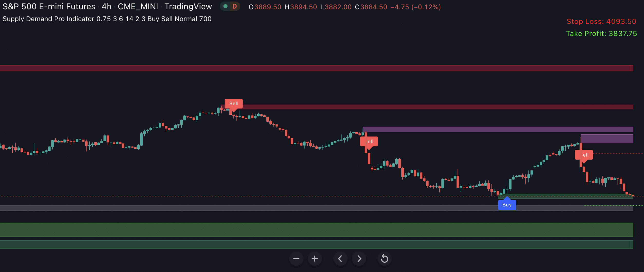Select the short purple zone on the right
Screen dimensions: 644x272
coord(607,139)
